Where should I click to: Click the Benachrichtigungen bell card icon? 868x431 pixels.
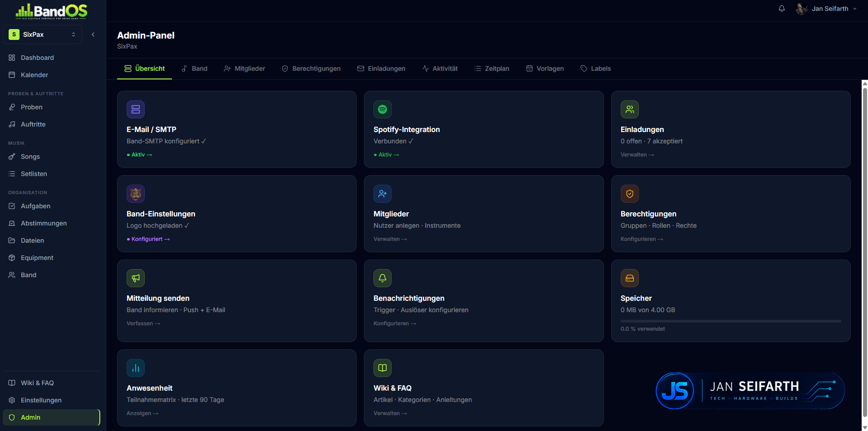click(x=383, y=278)
